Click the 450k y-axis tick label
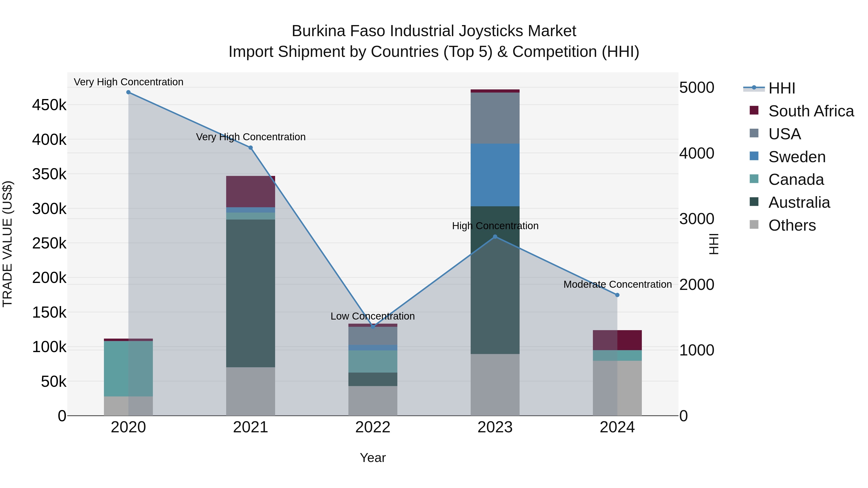 pos(49,105)
